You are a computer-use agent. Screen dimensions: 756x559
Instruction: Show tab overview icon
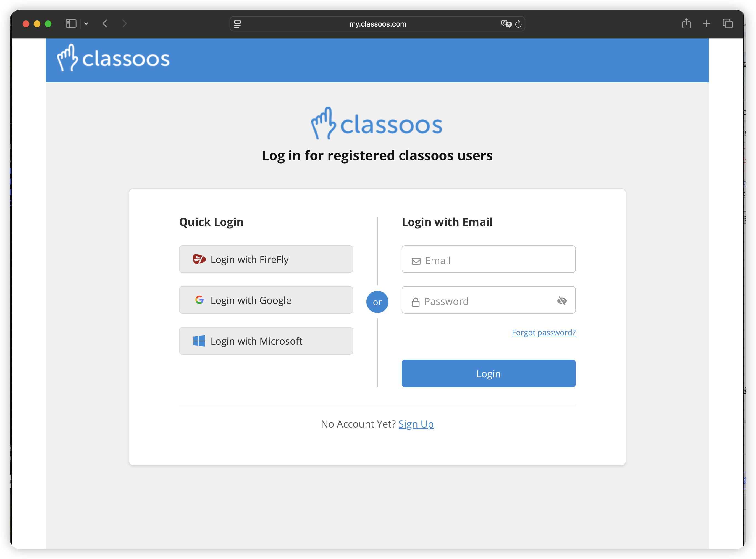[727, 24]
